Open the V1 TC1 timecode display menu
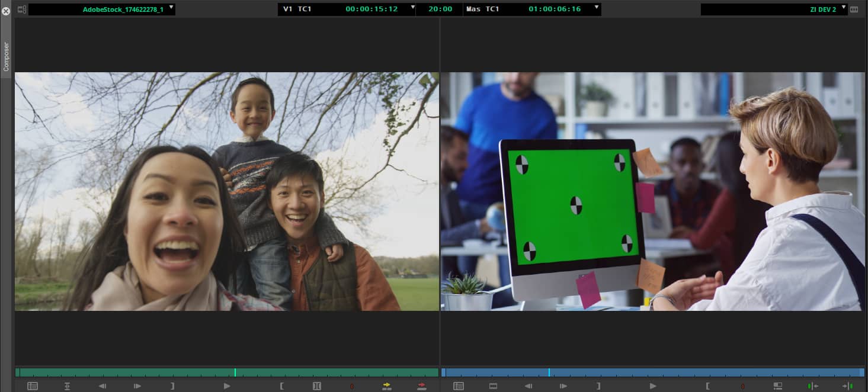868x392 pixels. click(412, 7)
